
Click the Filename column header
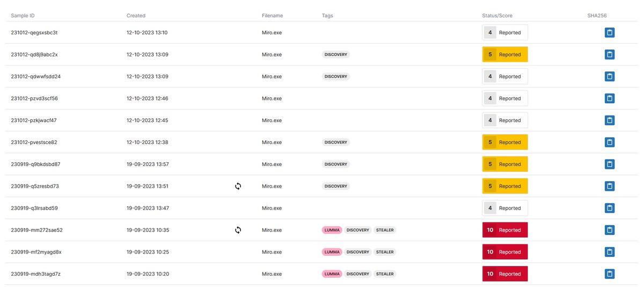pos(272,16)
